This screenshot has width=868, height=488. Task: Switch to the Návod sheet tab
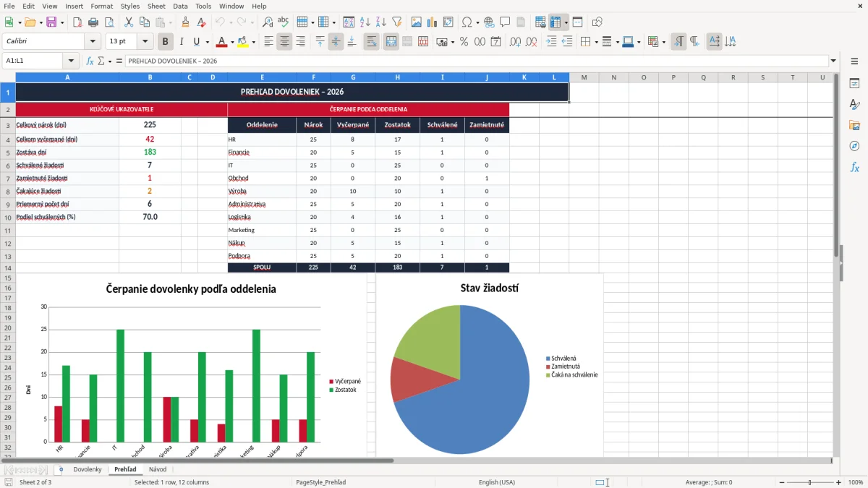[x=158, y=469]
